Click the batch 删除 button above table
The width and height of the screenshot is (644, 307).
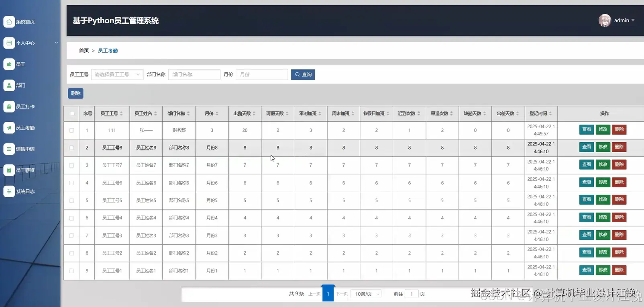75,93
